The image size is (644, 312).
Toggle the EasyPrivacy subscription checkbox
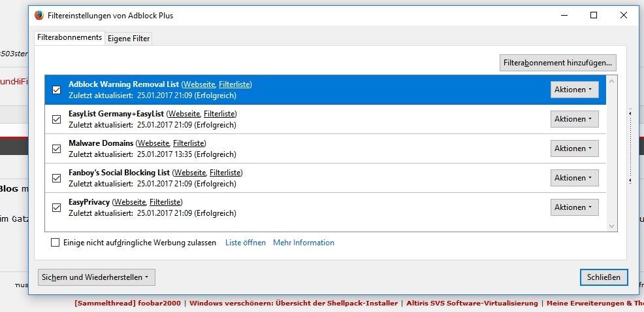[x=57, y=208]
